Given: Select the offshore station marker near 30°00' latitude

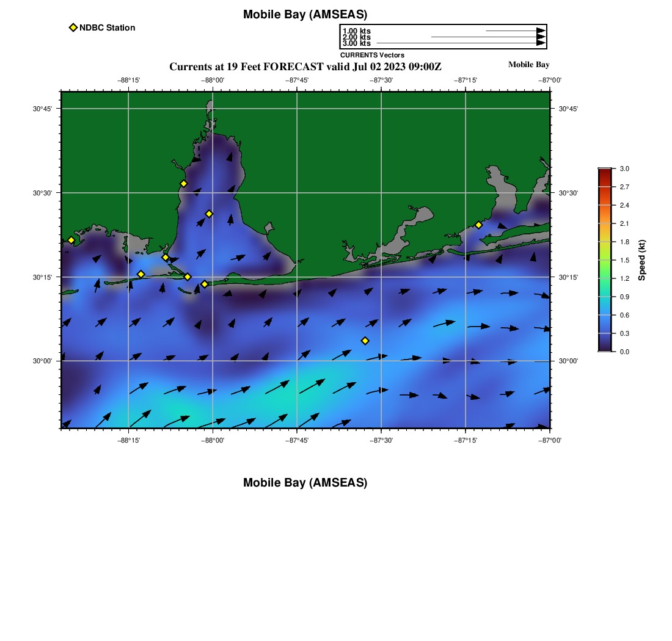Looking at the screenshot, I should pyautogui.click(x=365, y=341).
